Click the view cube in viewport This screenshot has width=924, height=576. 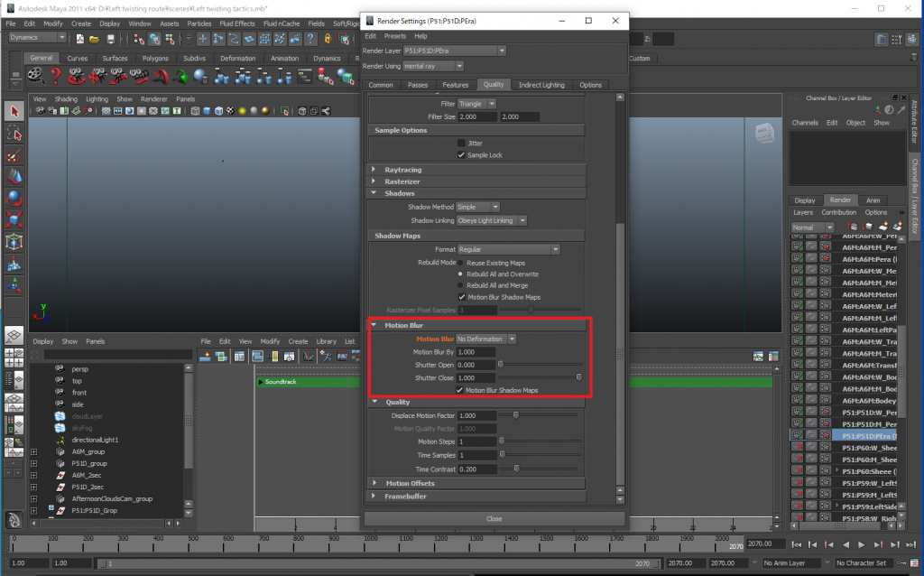[x=763, y=134]
